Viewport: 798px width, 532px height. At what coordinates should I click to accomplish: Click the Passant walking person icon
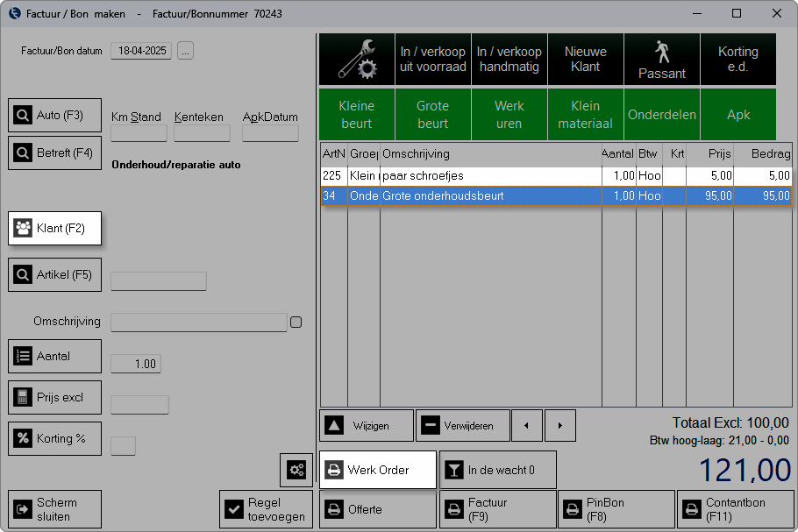tap(661, 52)
